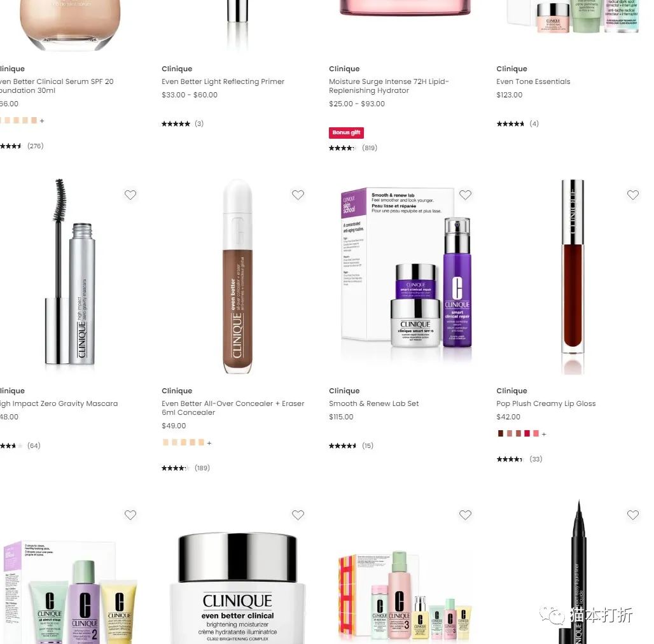Expand additional foundation shades plus icon

(42, 121)
